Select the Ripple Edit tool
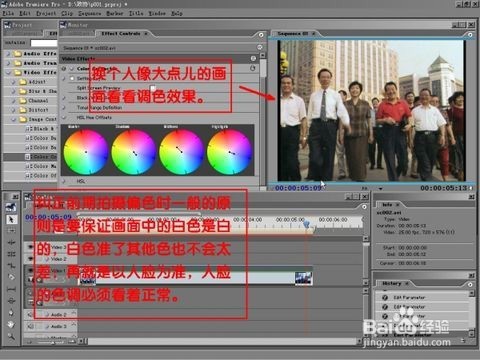This screenshot has width=480, height=360. 11,242
